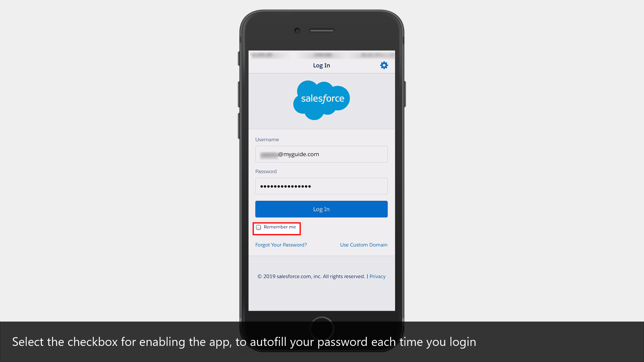
Task: Navigate to Privacy policy menu
Action: [377, 276]
